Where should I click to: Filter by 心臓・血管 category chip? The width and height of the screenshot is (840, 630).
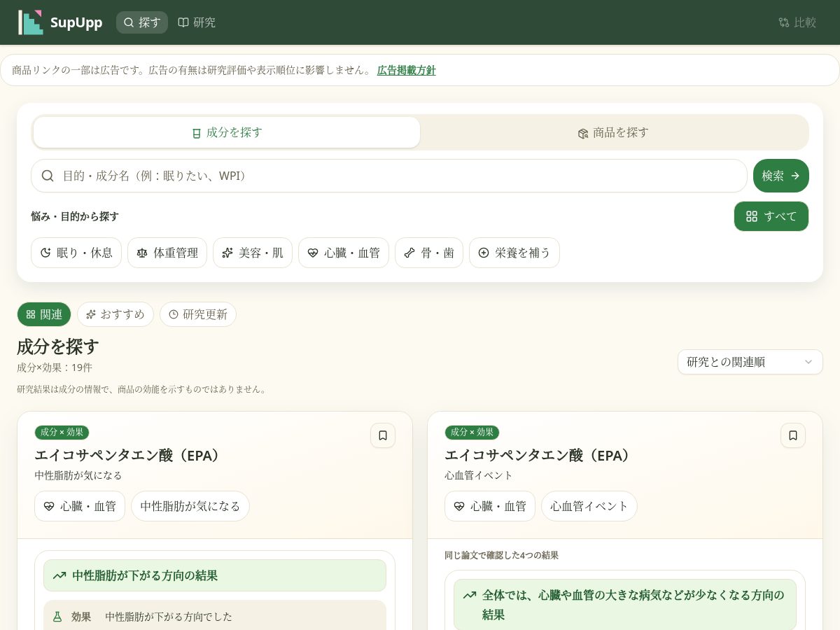click(344, 253)
